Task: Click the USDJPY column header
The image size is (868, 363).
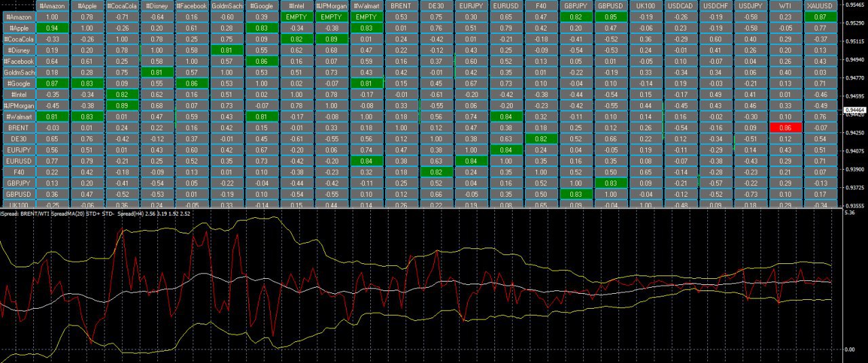Action: pos(750,5)
